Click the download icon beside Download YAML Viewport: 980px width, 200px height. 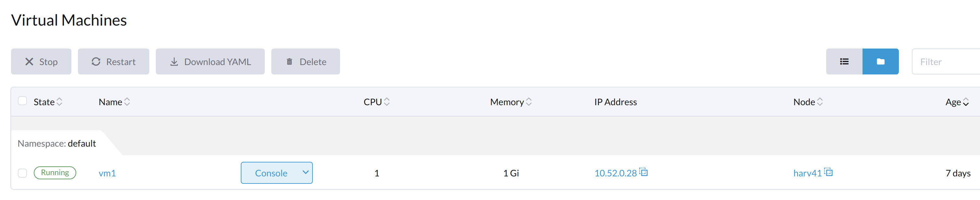(x=174, y=61)
